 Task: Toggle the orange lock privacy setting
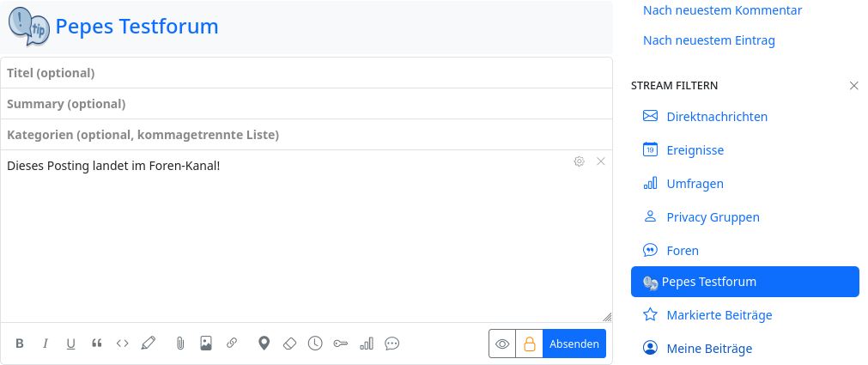[x=529, y=344]
